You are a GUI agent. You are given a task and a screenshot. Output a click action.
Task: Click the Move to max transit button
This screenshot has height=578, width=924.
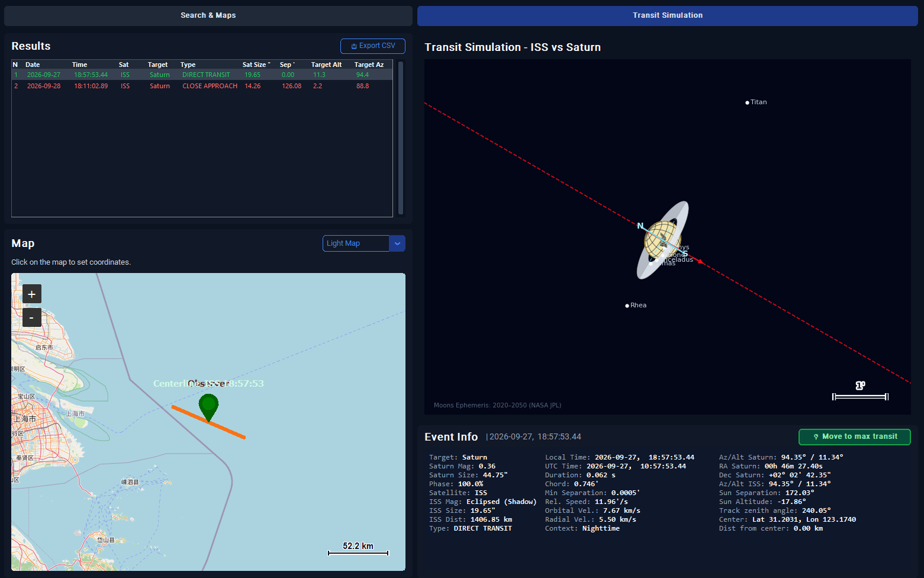[855, 436]
